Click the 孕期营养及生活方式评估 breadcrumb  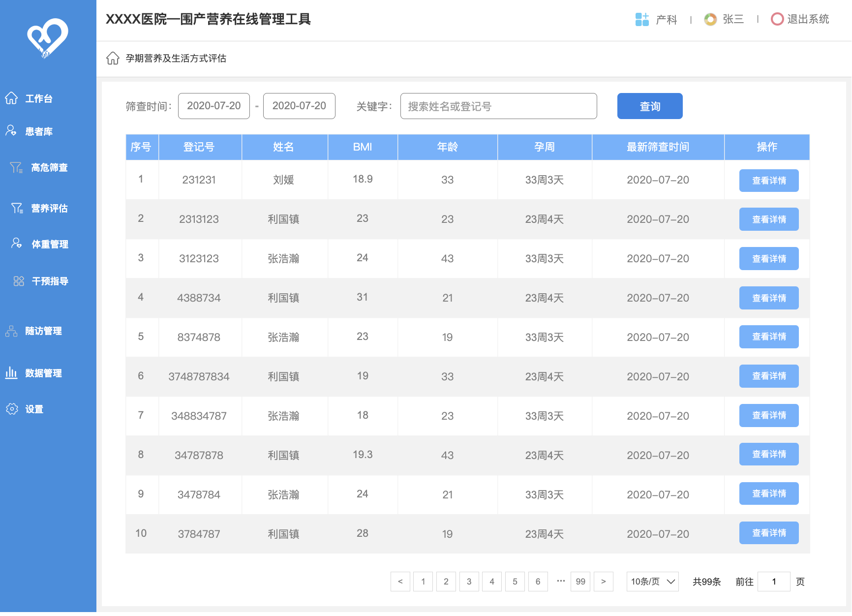pyautogui.click(x=176, y=59)
